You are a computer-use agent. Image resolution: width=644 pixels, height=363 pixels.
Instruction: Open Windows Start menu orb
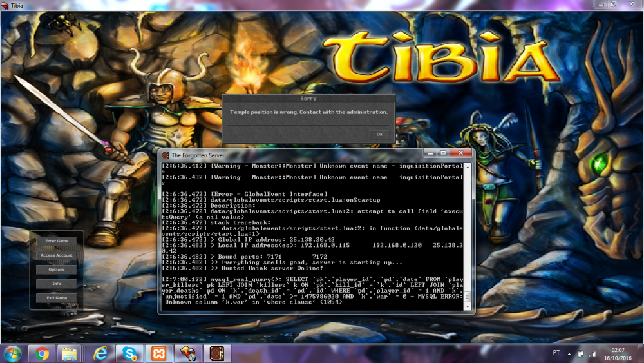click(13, 353)
